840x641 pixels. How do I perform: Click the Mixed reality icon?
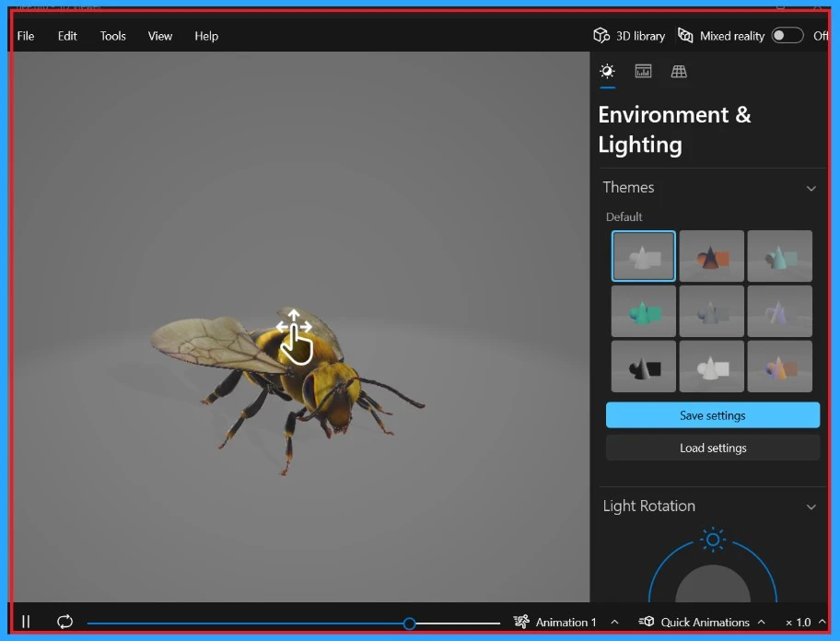coord(685,35)
